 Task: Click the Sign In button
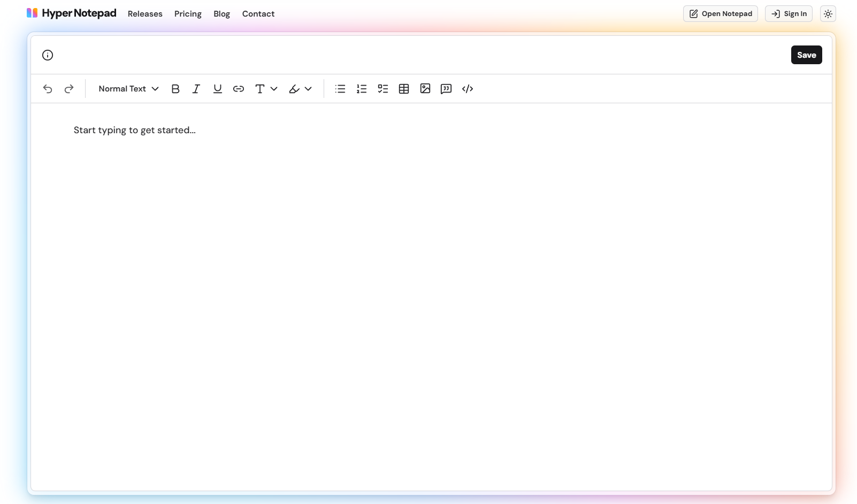789,14
